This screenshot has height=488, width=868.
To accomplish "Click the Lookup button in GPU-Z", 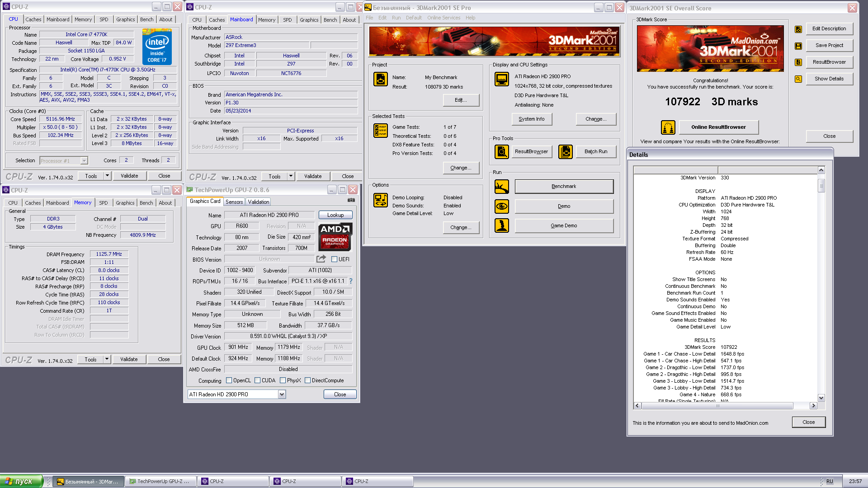I will (x=335, y=215).
